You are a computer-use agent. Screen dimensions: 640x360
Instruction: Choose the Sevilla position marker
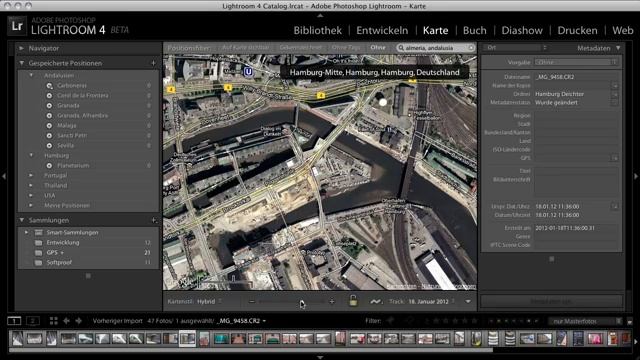click(49, 145)
